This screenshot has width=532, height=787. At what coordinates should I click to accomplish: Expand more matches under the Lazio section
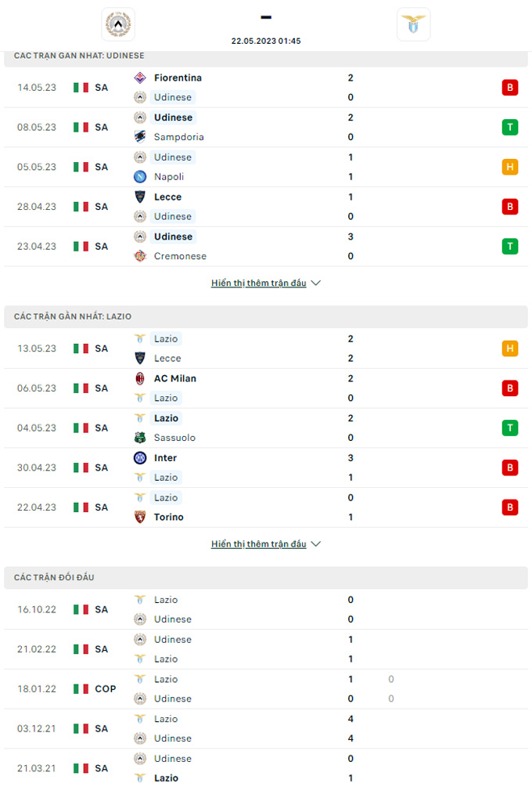[x=259, y=544]
